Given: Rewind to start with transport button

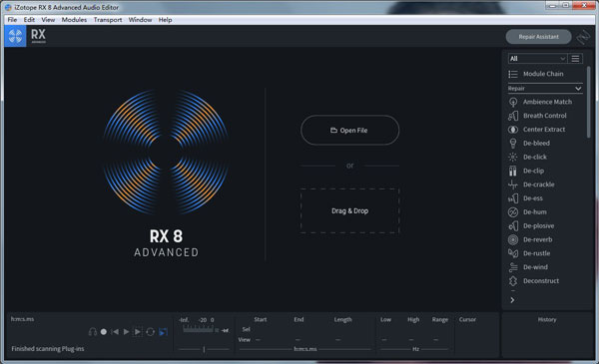Looking at the screenshot, I should pos(115,332).
